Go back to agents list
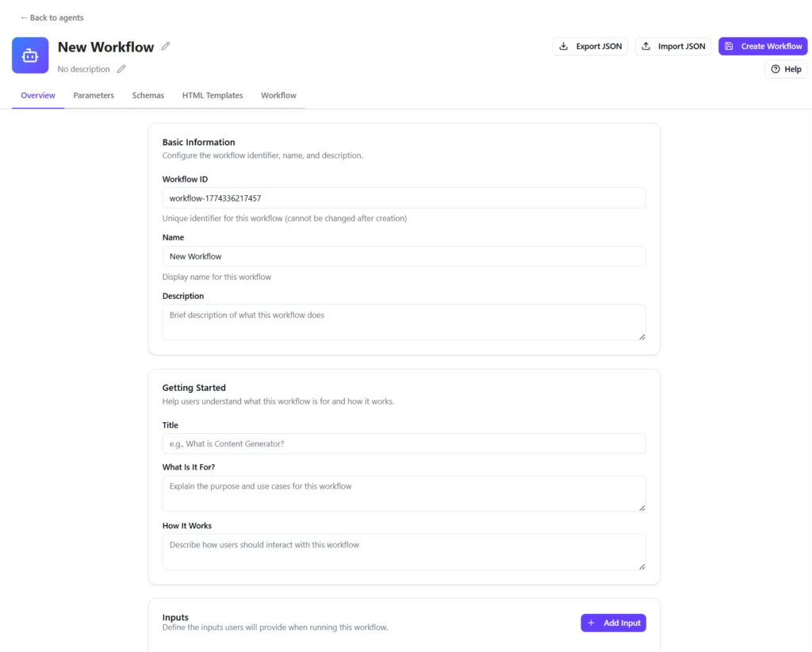The width and height of the screenshot is (812, 652). (x=52, y=17)
